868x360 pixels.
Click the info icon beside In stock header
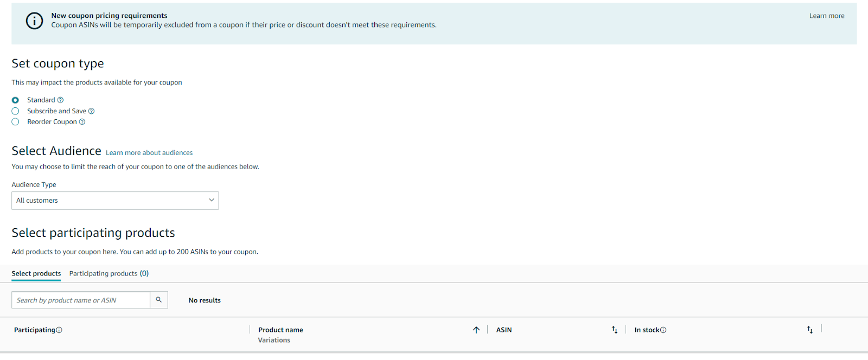tap(663, 330)
